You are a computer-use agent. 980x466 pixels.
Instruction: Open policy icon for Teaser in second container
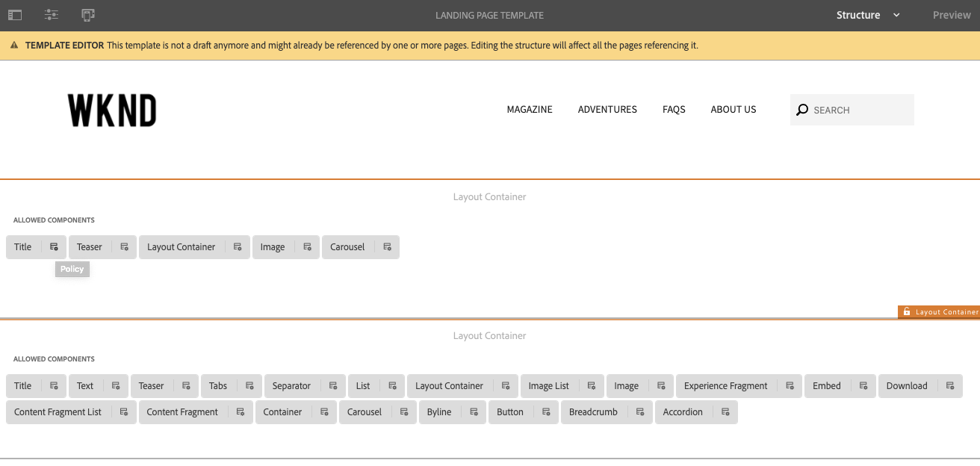[x=186, y=386]
